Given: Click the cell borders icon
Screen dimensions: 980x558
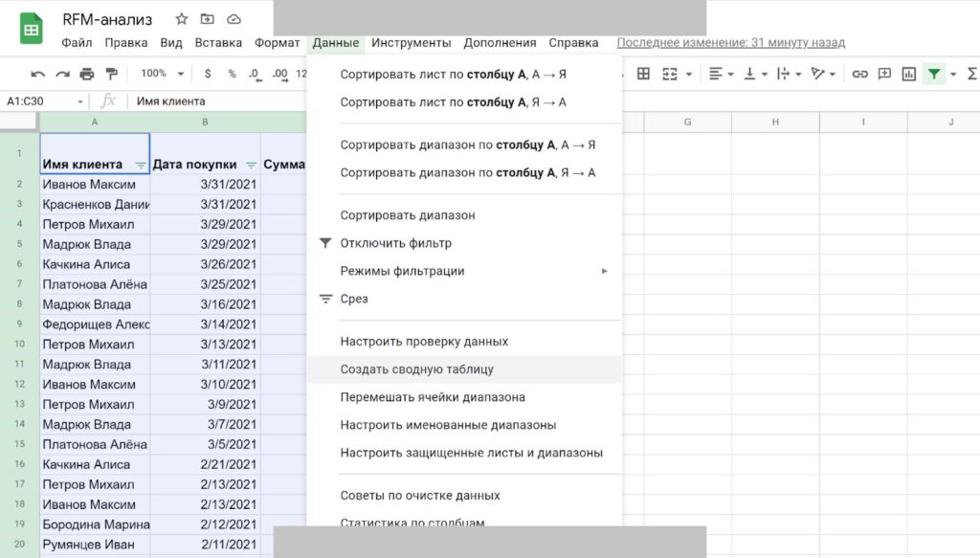Looking at the screenshot, I should click(644, 74).
